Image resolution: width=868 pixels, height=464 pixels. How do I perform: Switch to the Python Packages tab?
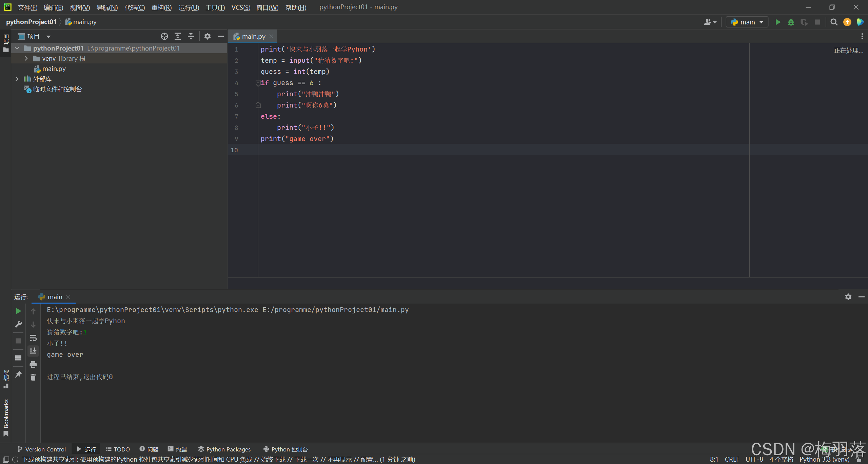tap(224, 449)
